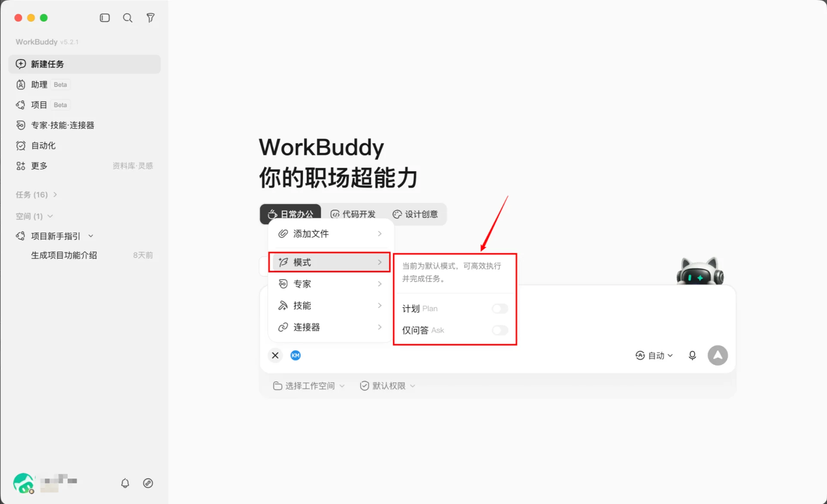
Task: Click the coffee cup icon on 日常办公
Action: 272,214
